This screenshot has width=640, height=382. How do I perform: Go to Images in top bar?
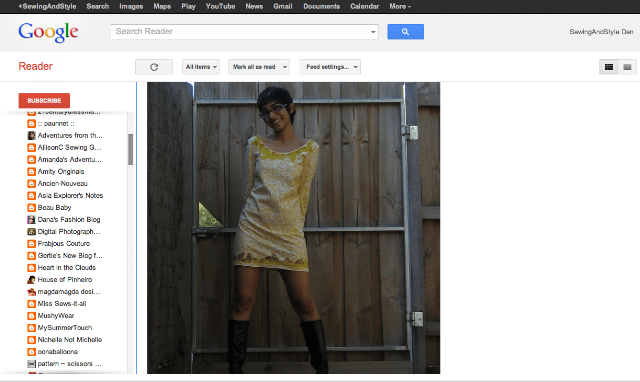pos(131,7)
